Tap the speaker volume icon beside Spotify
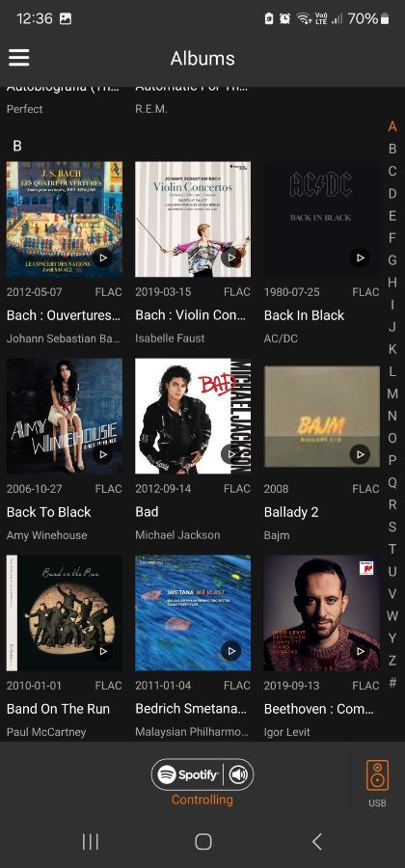The height and width of the screenshot is (868, 405). (239, 774)
